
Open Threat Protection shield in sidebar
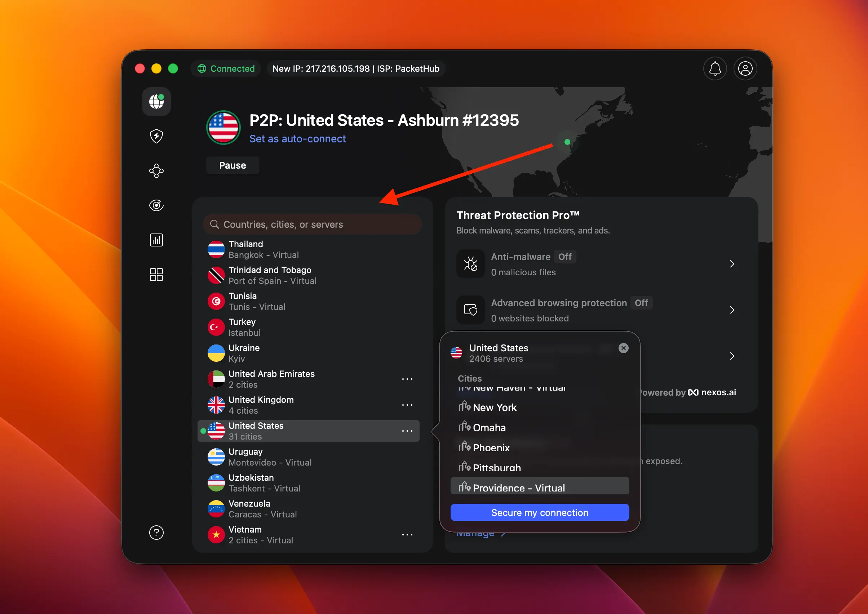156,136
